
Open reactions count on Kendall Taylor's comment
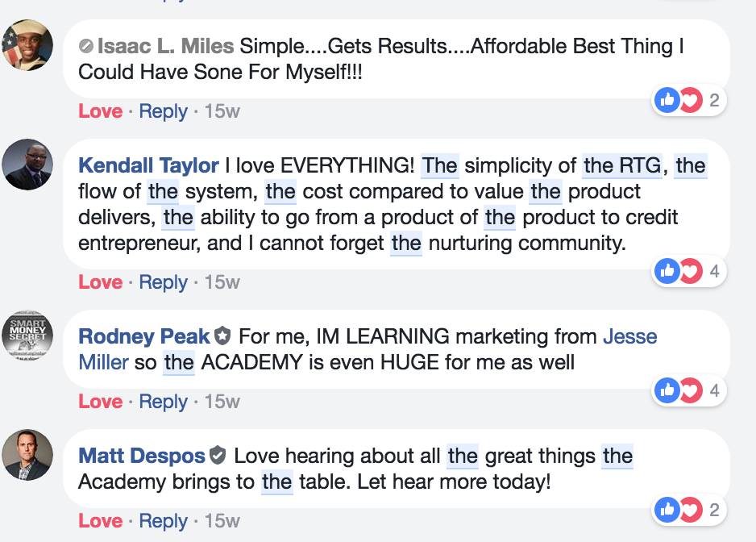pyautogui.click(x=714, y=272)
